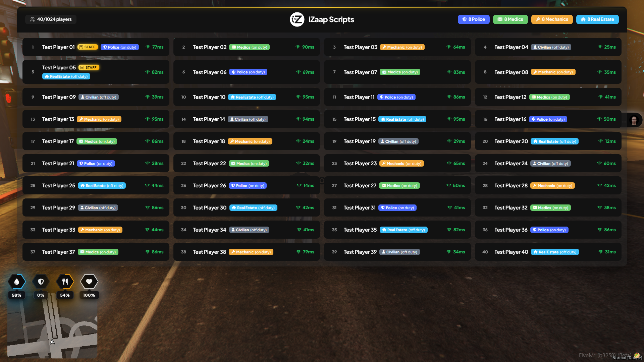This screenshot has width=644, height=362.
Task: Click the wifi ping icon for Test Player 08
Action: 600,72
